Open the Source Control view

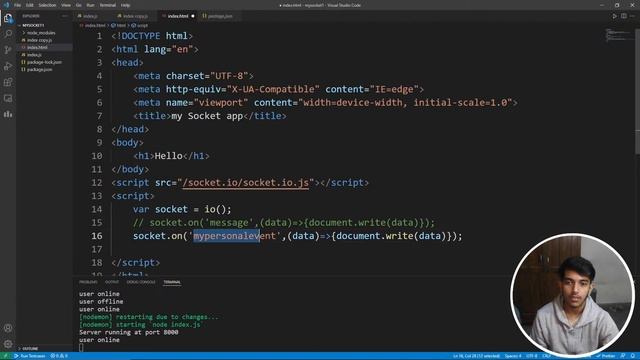(8, 50)
